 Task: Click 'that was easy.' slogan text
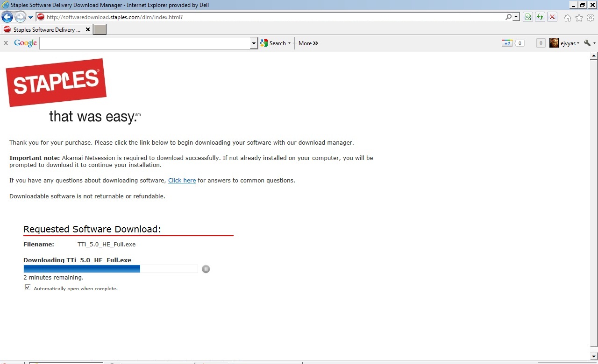(x=94, y=117)
